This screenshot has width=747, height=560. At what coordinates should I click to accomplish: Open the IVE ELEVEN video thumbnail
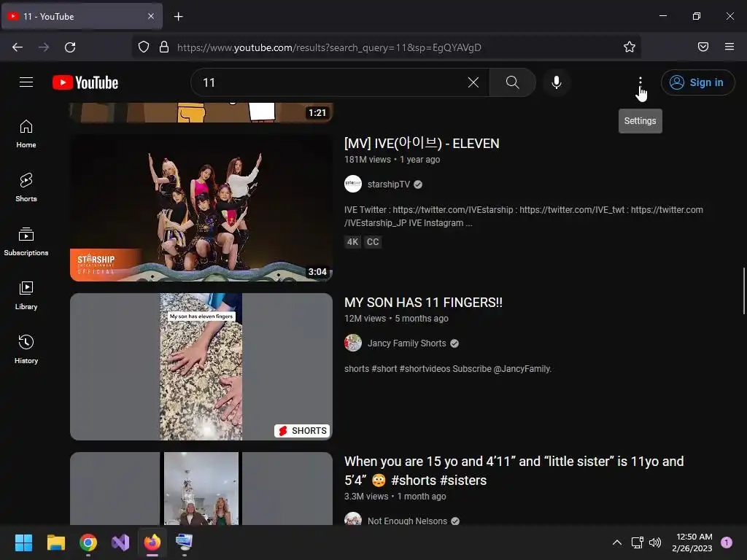pos(201,208)
